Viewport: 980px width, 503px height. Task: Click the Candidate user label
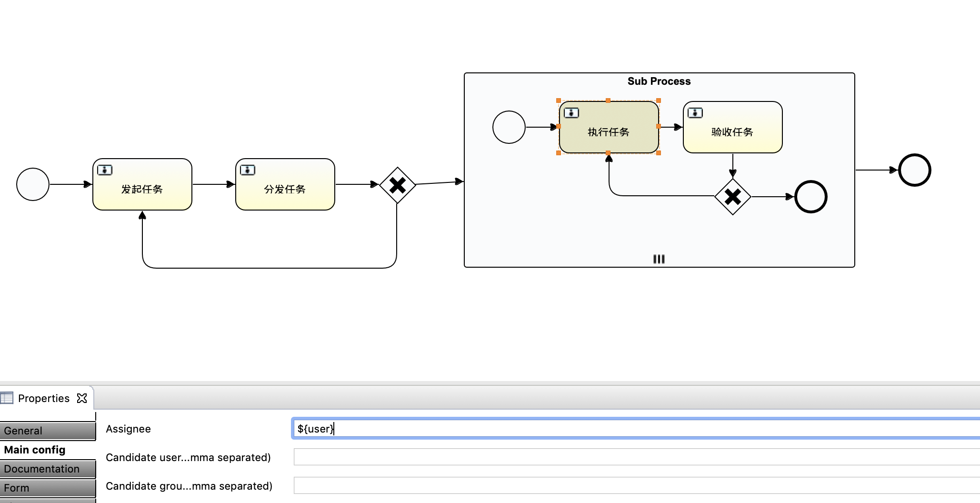tap(188, 457)
